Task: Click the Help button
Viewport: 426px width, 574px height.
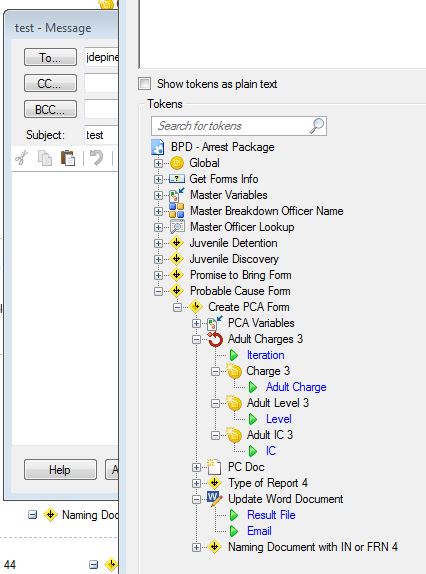Action: click(60, 470)
